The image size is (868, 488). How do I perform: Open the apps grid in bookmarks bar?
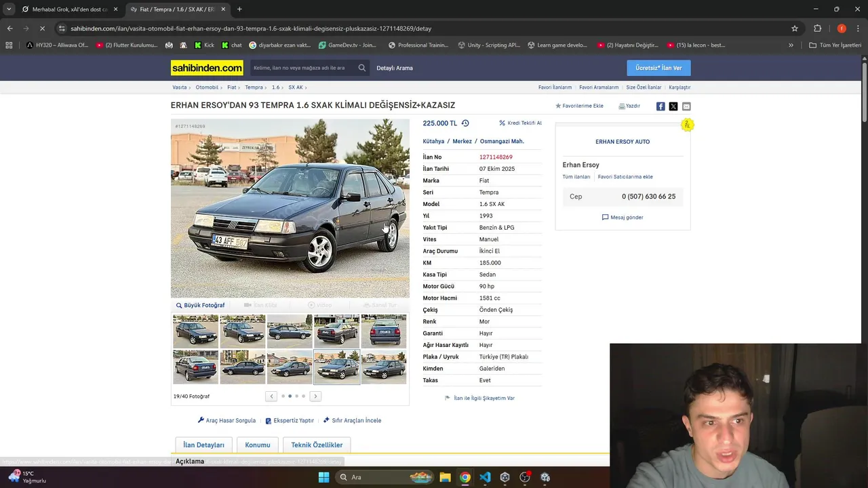coord(9,45)
